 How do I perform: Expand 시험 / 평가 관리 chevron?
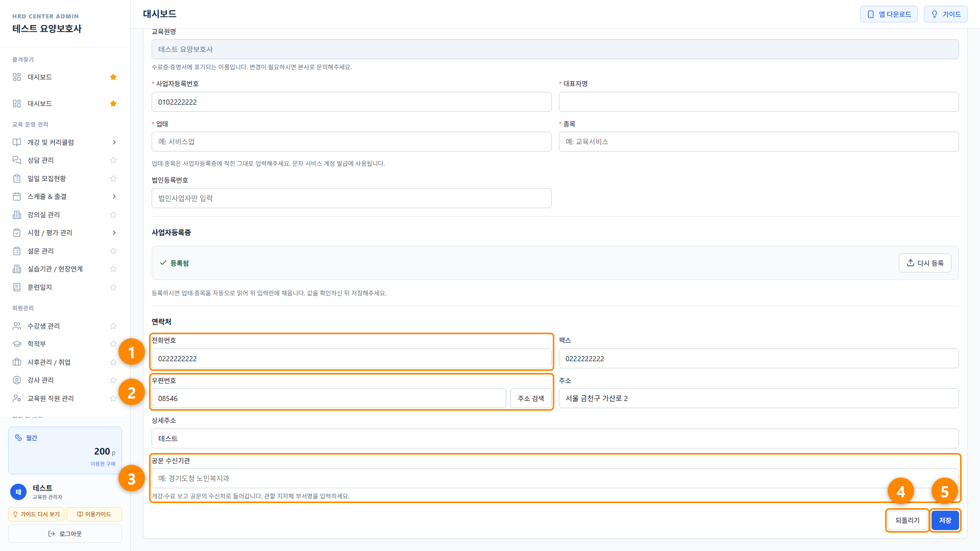pyautogui.click(x=114, y=233)
